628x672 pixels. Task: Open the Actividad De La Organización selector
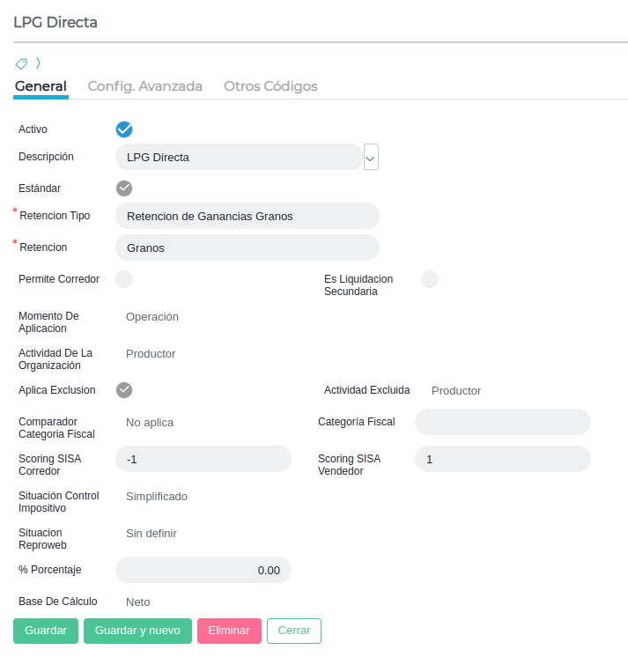(x=151, y=354)
